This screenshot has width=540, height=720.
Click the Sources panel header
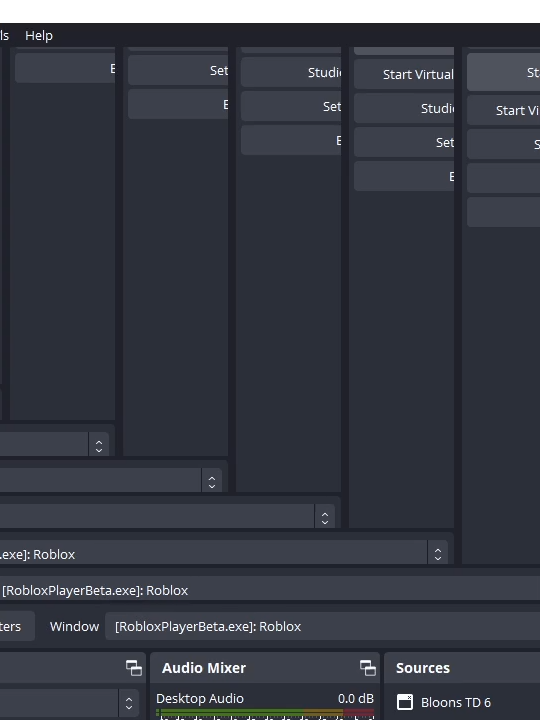422,668
